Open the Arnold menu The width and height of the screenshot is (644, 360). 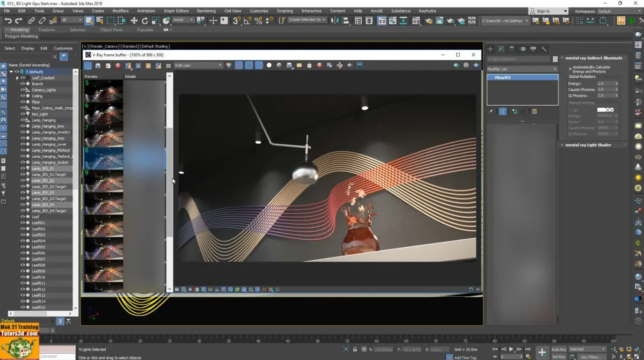376,11
